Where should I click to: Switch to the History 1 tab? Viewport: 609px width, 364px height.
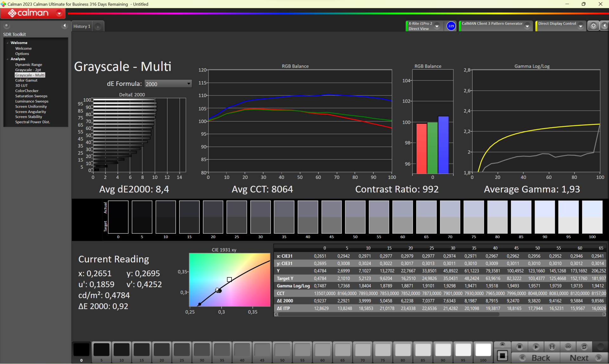[82, 26]
